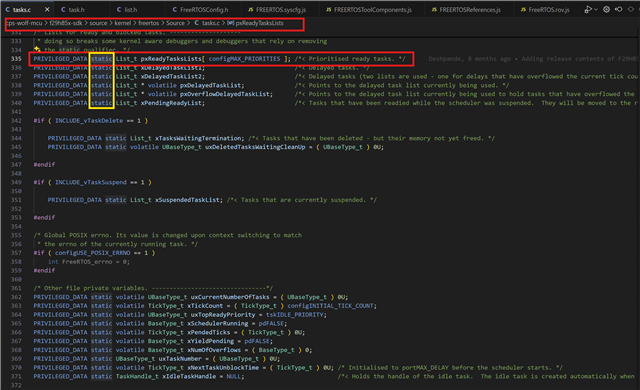640x390 pixels.
Task: Click the C icon on FreeRTOSConfig.h tab
Action: (175, 9)
